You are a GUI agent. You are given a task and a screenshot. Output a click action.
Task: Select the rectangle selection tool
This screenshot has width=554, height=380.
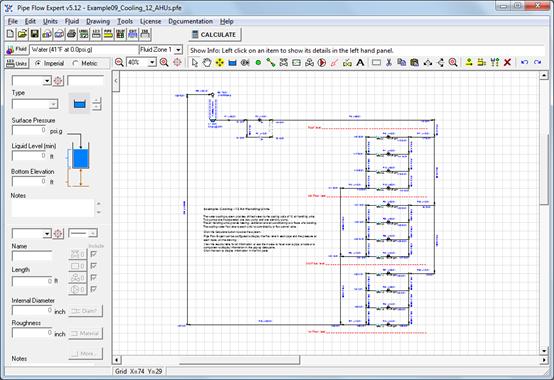point(376,63)
